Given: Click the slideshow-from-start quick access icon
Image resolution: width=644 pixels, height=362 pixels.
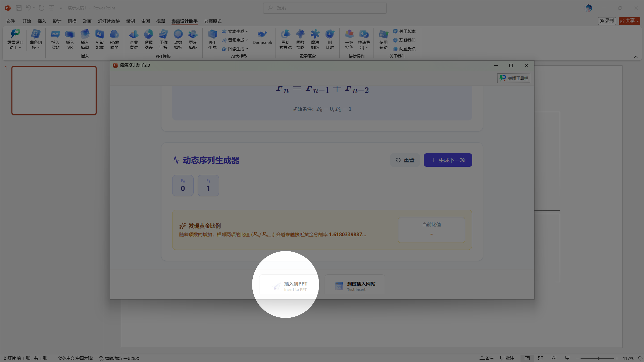Looking at the screenshot, I should (51, 8).
